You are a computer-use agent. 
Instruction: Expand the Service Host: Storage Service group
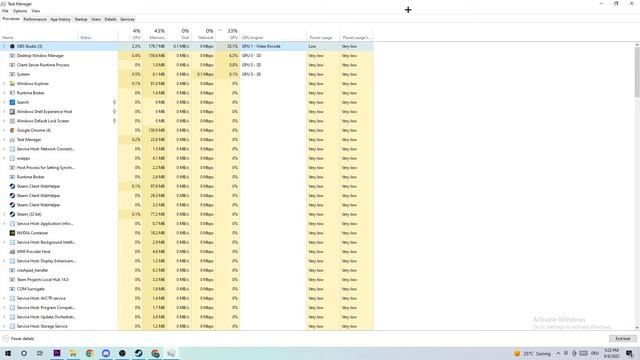[x=4, y=326]
